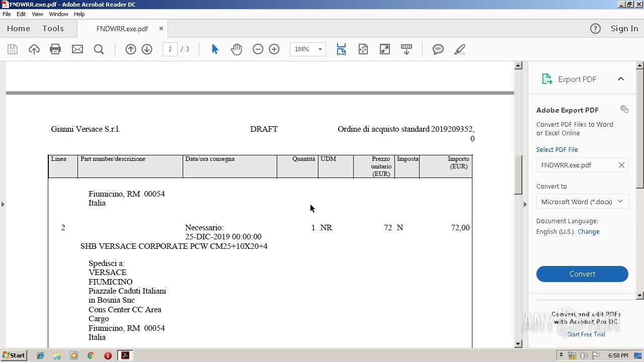This screenshot has height=362, width=644.
Task: Click the DRAFT text in document
Action: 264,129
